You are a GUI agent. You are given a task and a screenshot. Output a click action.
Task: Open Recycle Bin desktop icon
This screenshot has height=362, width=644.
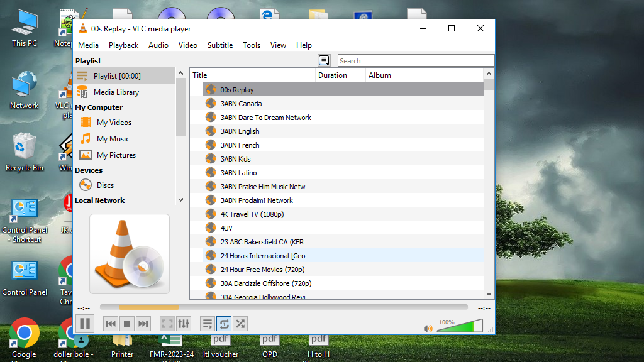[x=25, y=152]
